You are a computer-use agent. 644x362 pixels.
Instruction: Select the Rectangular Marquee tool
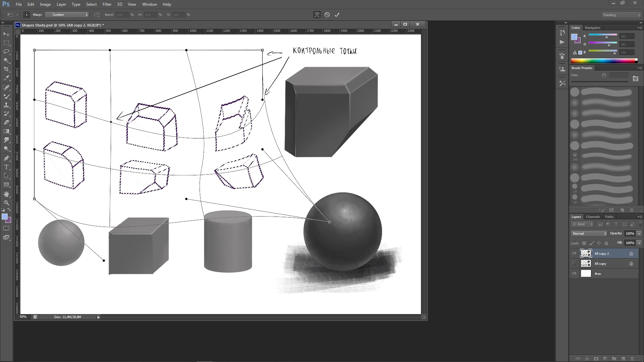point(6,43)
